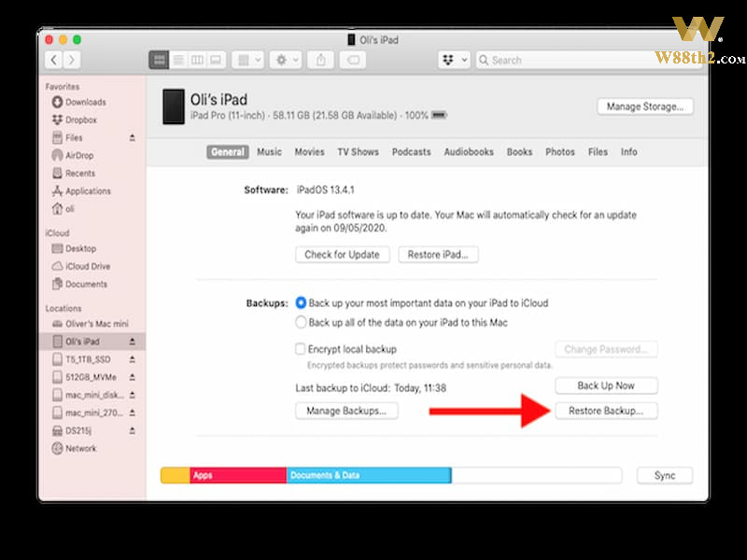Viewport: 747px width, 560px height.
Task: Switch to the Books tab
Action: (519, 152)
